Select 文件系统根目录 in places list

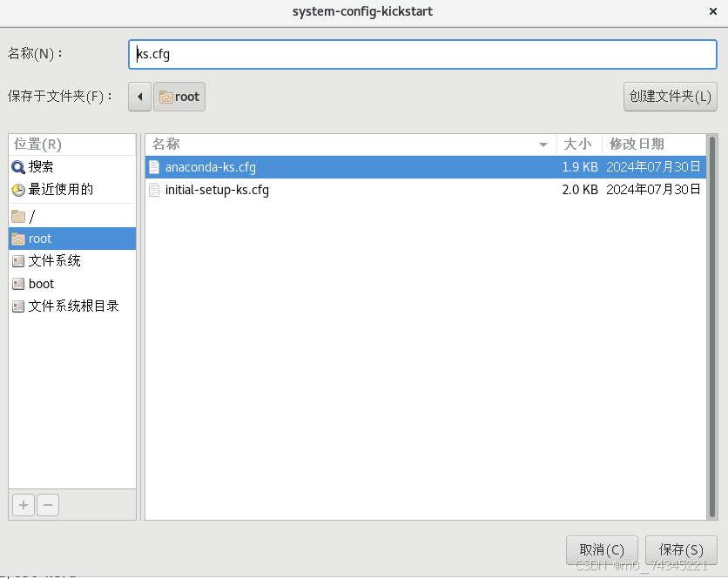click(x=72, y=306)
